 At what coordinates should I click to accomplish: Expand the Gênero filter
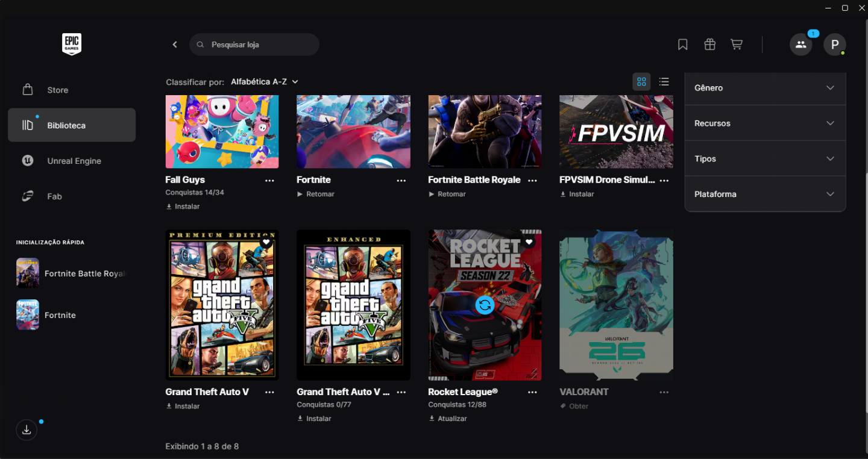pyautogui.click(x=765, y=88)
